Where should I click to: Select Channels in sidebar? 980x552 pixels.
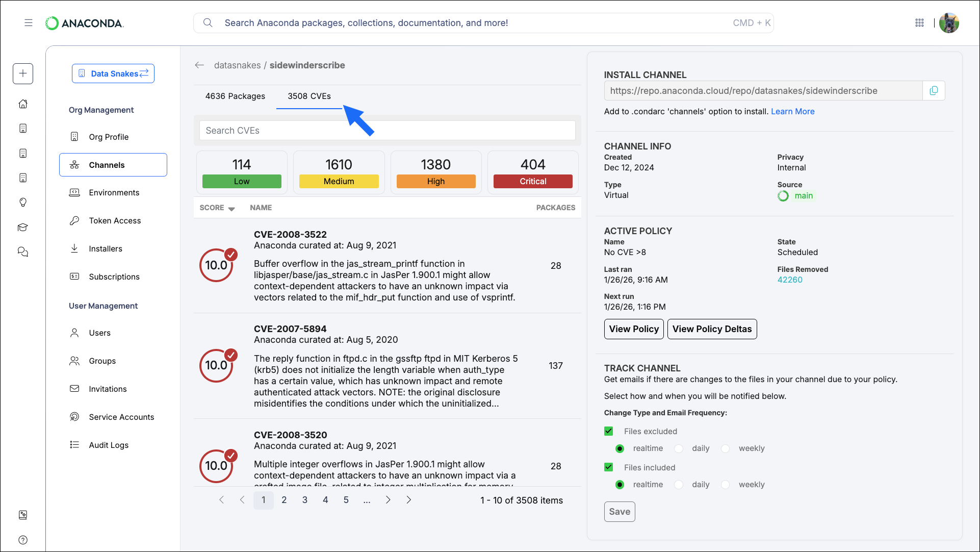(113, 165)
